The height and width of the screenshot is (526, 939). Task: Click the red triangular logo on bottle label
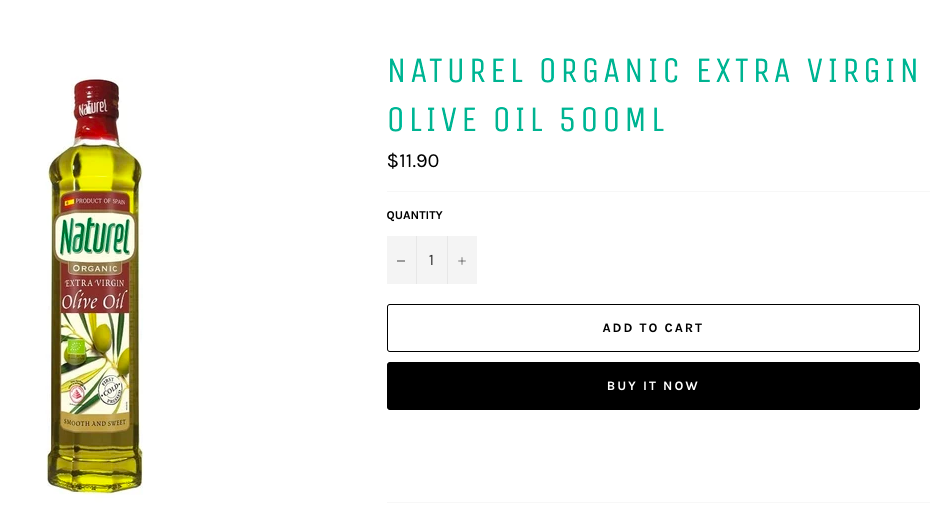point(72,388)
